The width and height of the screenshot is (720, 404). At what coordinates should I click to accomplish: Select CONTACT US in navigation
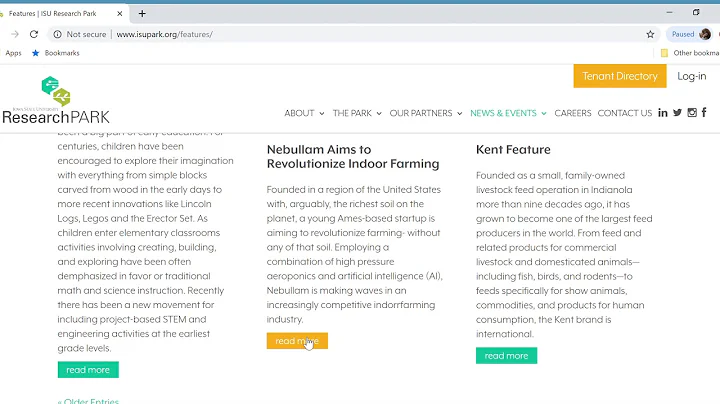pyautogui.click(x=624, y=113)
